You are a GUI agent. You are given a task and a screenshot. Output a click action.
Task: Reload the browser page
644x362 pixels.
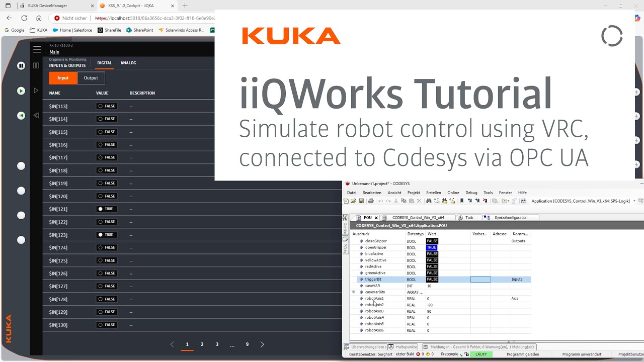point(24,18)
